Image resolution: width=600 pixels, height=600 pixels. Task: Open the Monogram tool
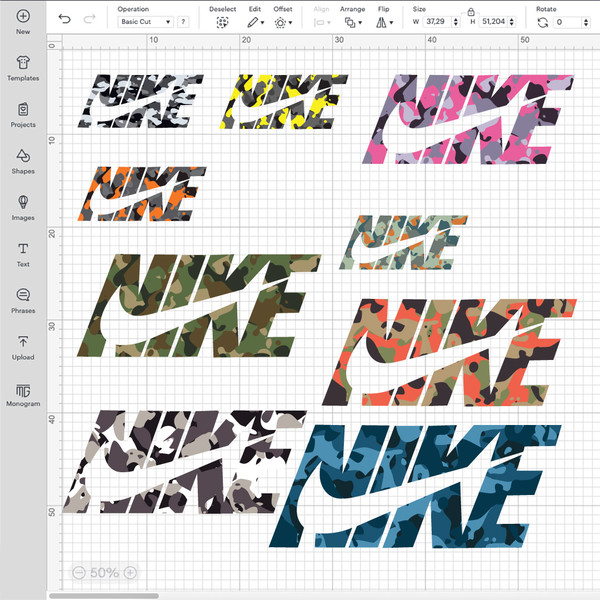23,394
